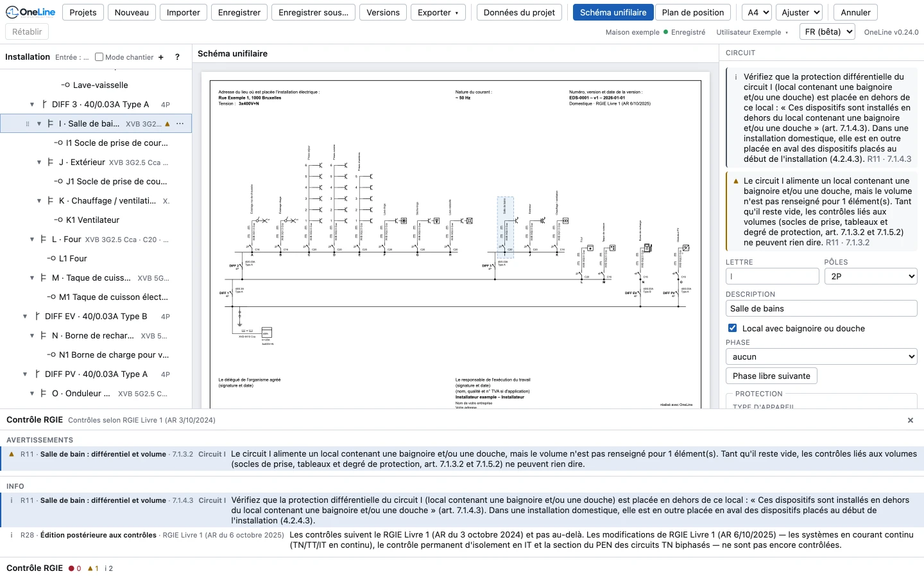924x578 pixels.
Task: Open the Versions menu
Action: click(383, 12)
